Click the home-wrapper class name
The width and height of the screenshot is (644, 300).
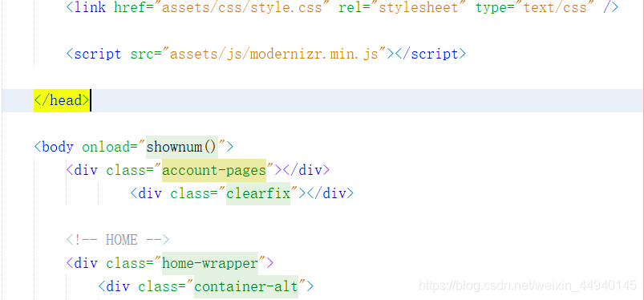point(210,263)
